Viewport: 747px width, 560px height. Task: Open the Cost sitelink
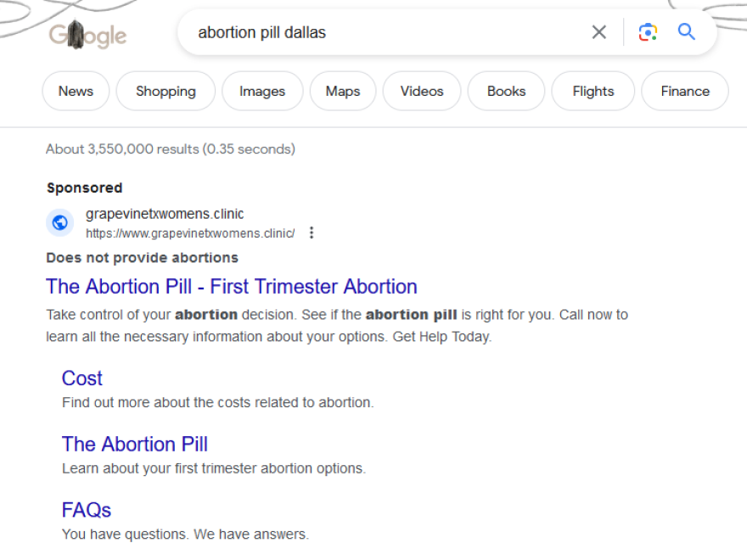82,378
